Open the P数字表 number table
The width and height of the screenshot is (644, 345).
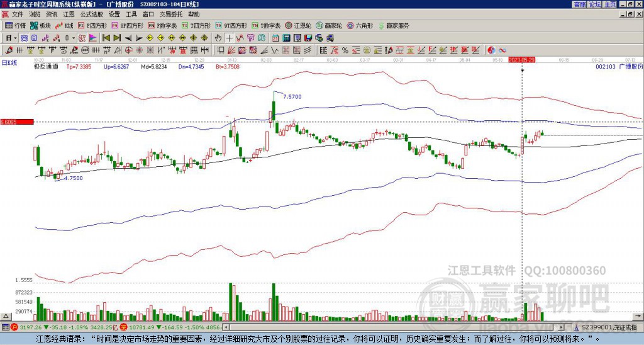(162, 25)
